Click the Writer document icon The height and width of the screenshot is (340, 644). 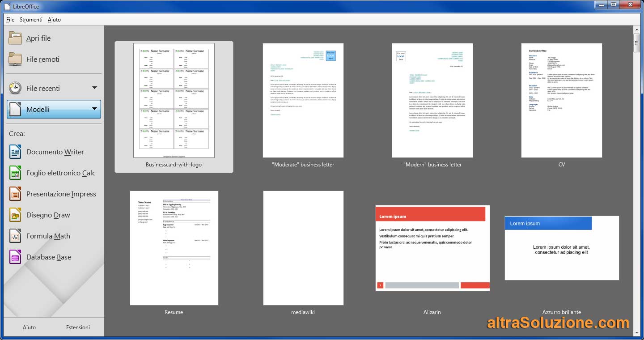point(15,152)
